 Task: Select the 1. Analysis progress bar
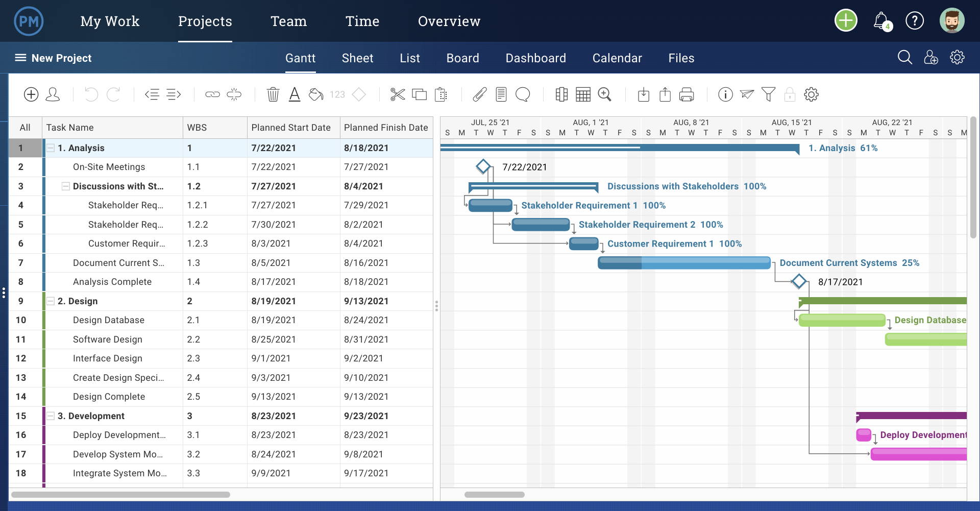pyautogui.click(x=612, y=148)
